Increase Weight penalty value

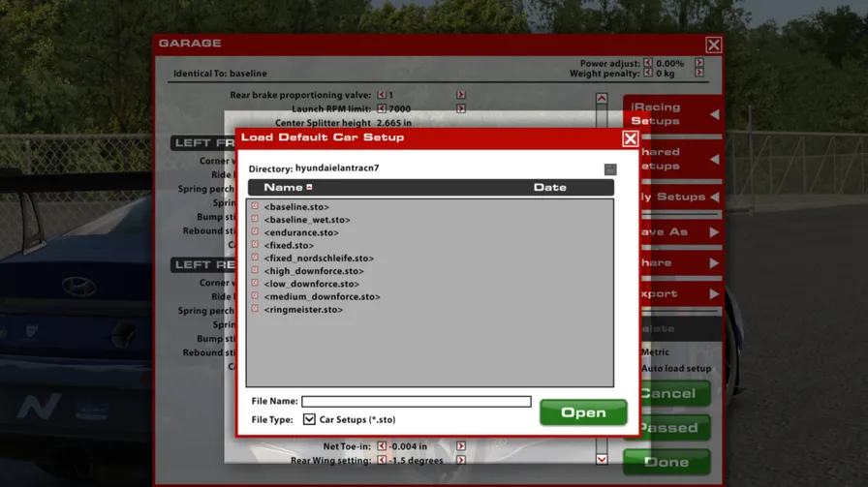tap(699, 73)
